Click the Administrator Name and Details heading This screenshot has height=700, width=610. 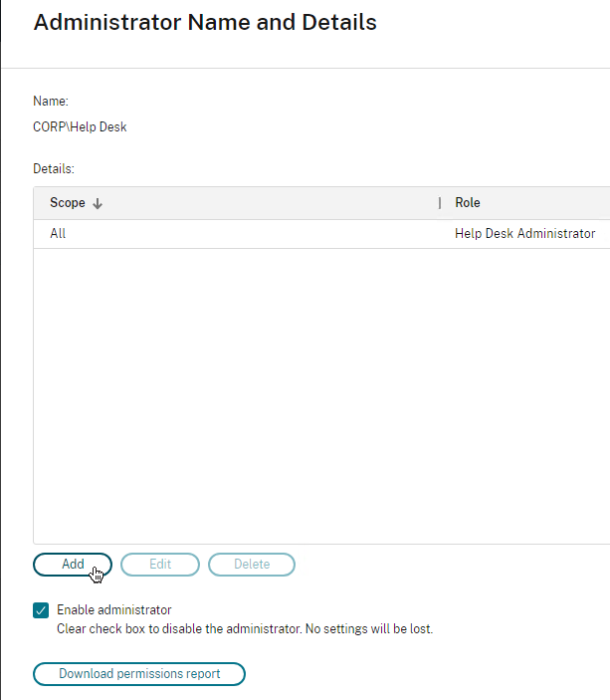pos(205,22)
